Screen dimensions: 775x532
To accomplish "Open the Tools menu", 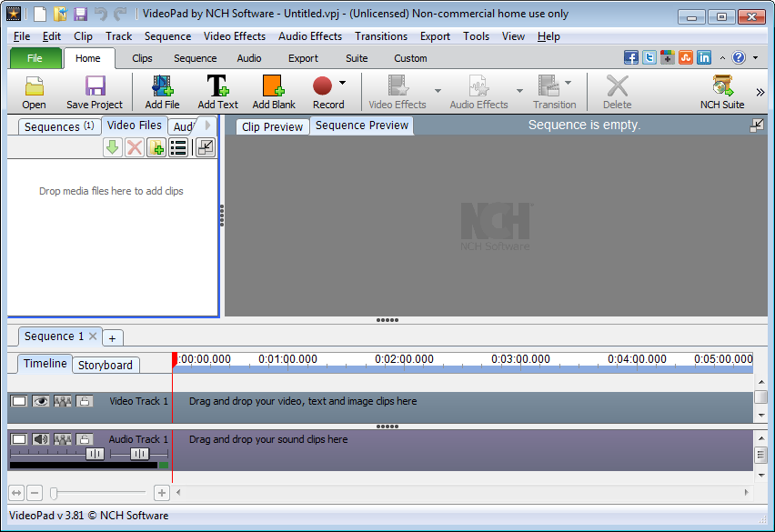I will click(476, 36).
